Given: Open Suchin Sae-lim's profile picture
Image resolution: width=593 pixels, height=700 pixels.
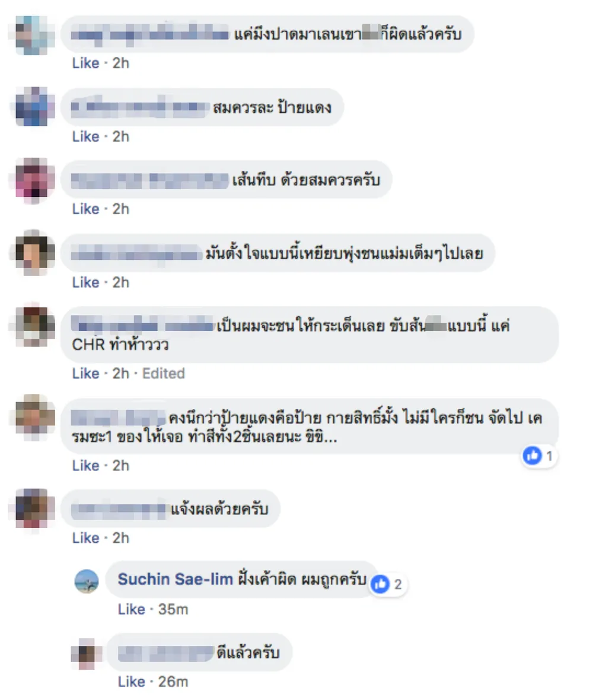Looking at the screenshot, I should [86, 581].
